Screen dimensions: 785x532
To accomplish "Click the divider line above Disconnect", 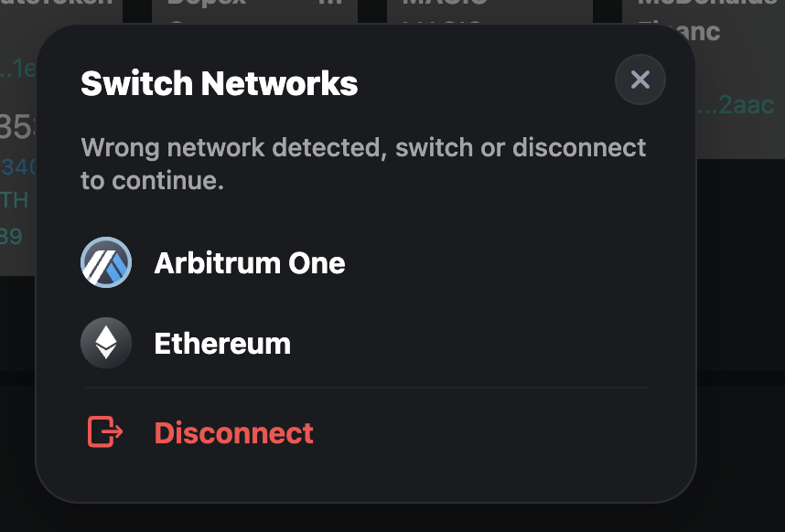I will click(x=365, y=387).
